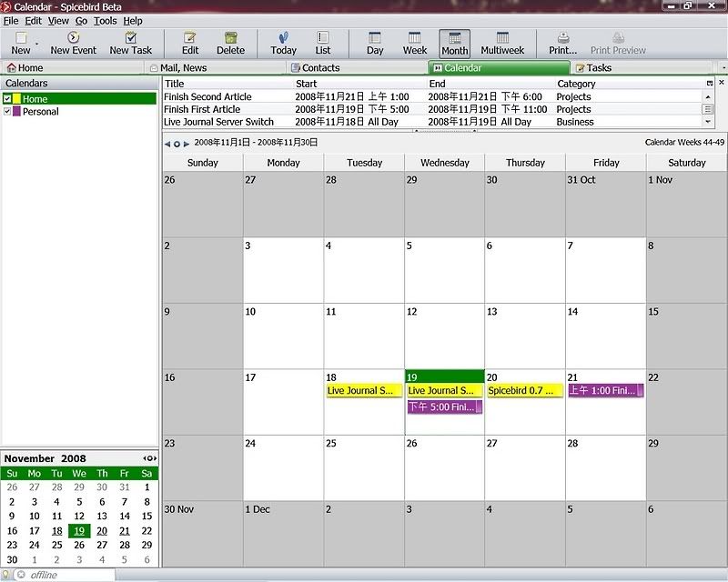Toggle the Personal calendar checkbox

coord(7,111)
